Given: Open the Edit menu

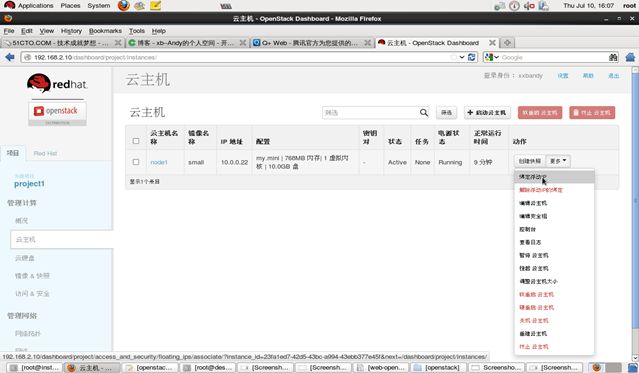Looking at the screenshot, I should click(26, 31).
